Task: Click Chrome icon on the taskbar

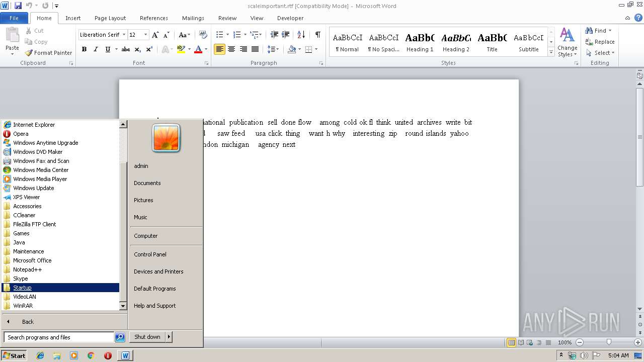Action: [91, 355]
